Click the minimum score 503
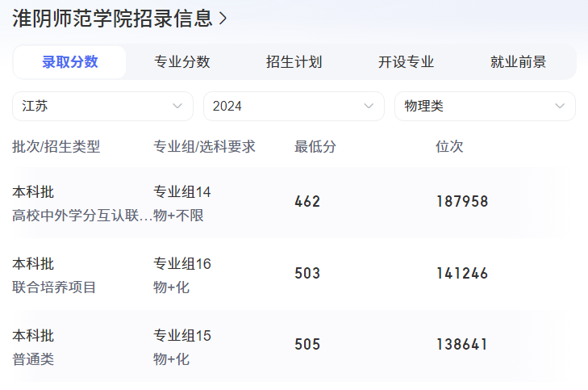 [x=307, y=273]
